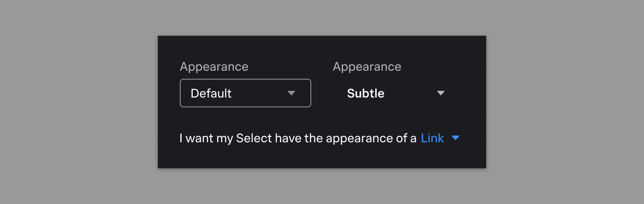The width and height of the screenshot is (644, 204).
Task: Click the Appearance label above Subtle
Action: point(367,67)
